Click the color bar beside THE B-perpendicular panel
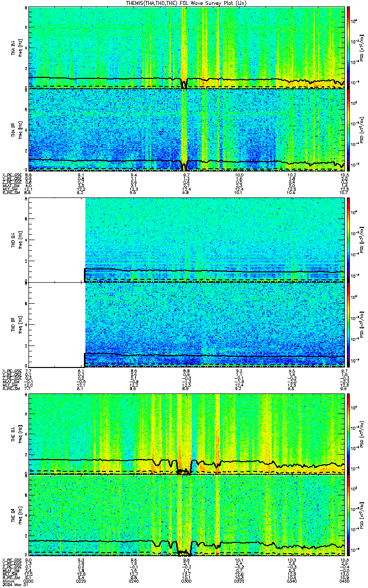This screenshot has width=368, height=588. click(x=348, y=434)
